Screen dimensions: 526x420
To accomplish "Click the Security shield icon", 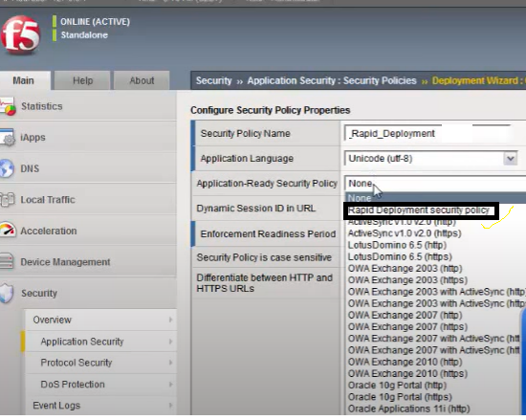I will 7,293.
